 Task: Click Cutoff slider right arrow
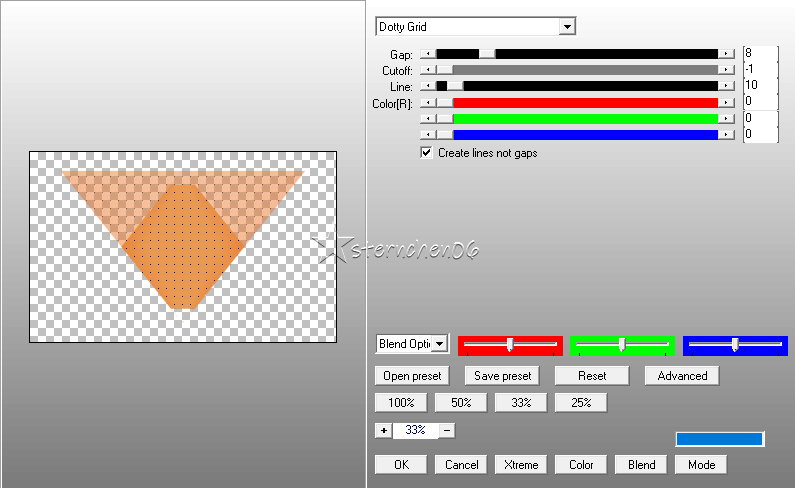point(726,69)
